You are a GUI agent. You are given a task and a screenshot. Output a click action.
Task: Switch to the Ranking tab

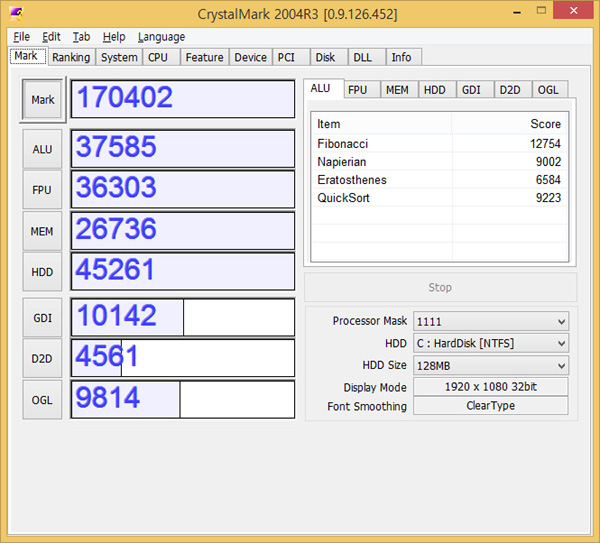[71, 57]
